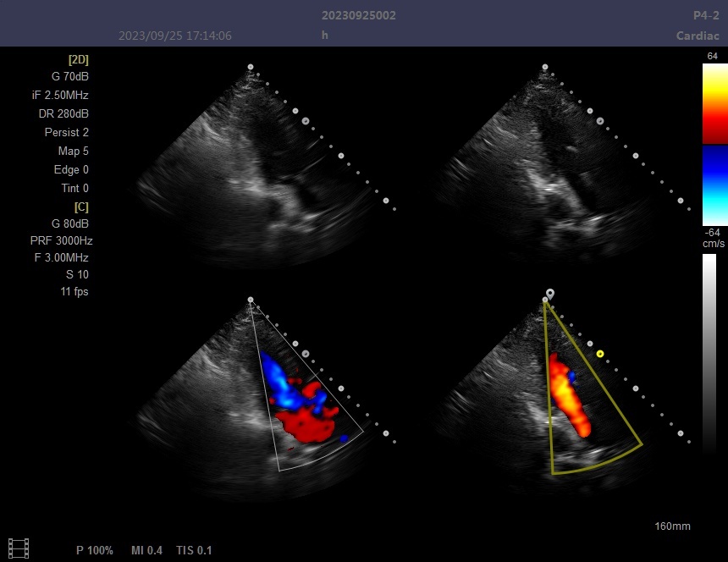Click the Cardiac exam preset label

[x=698, y=36]
